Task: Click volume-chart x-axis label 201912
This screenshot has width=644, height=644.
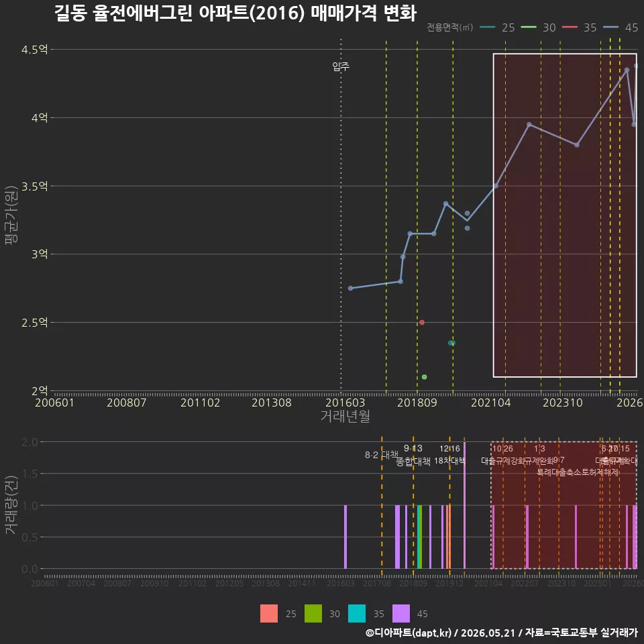Action: pos(449,583)
